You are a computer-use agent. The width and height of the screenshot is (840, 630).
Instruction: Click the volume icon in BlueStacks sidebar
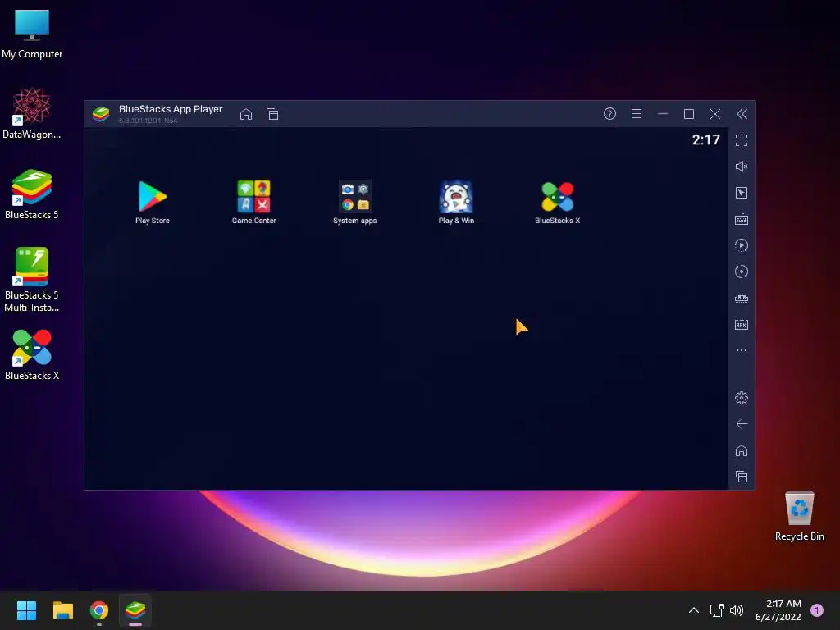[x=742, y=167]
